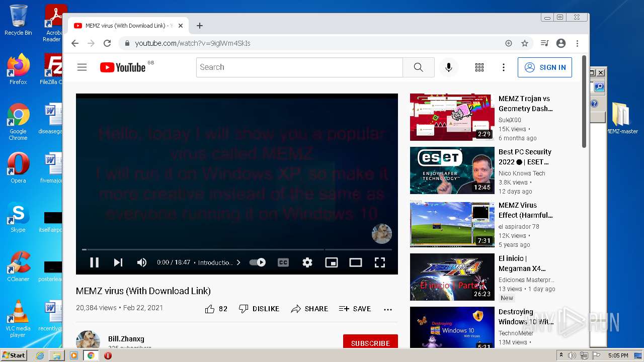Open YouTube apps grid
The height and width of the screenshot is (362, 644).
click(x=479, y=67)
